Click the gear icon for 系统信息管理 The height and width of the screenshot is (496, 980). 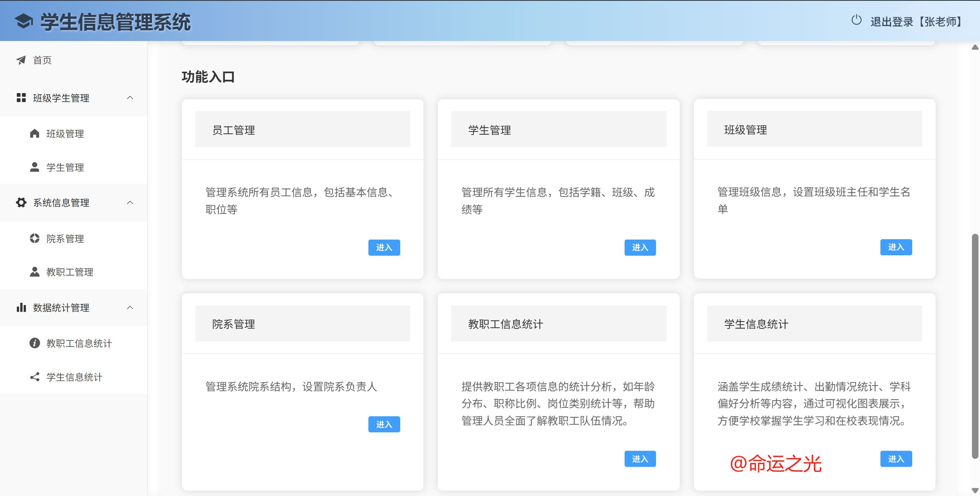coord(21,202)
